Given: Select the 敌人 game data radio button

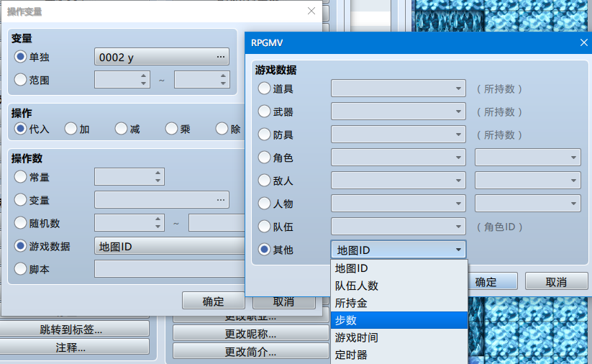Looking at the screenshot, I should point(264,181).
